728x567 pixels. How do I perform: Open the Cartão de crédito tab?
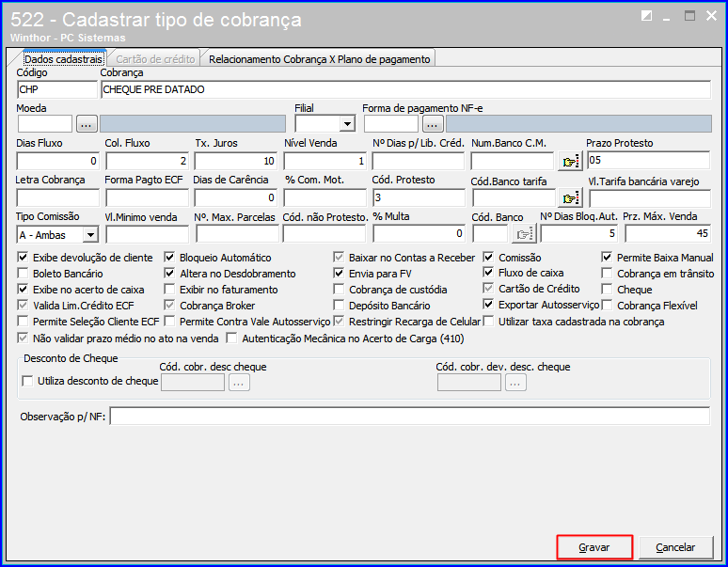(155, 59)
